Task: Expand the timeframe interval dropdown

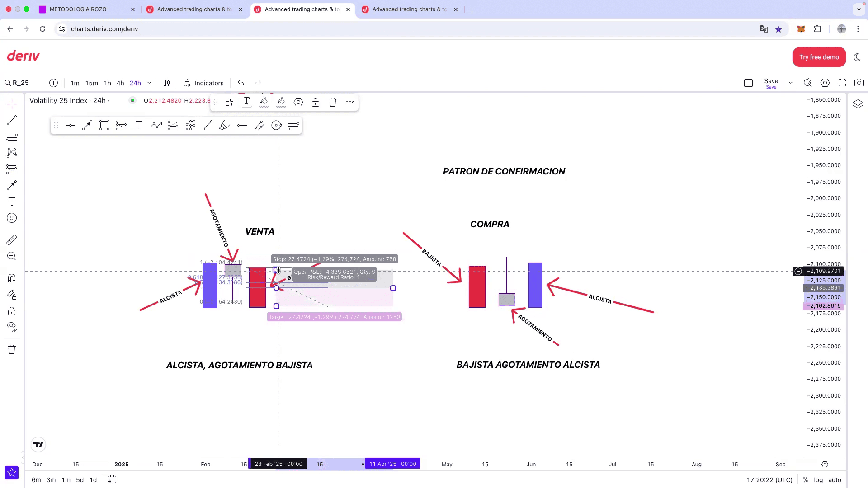Action: 149,83
